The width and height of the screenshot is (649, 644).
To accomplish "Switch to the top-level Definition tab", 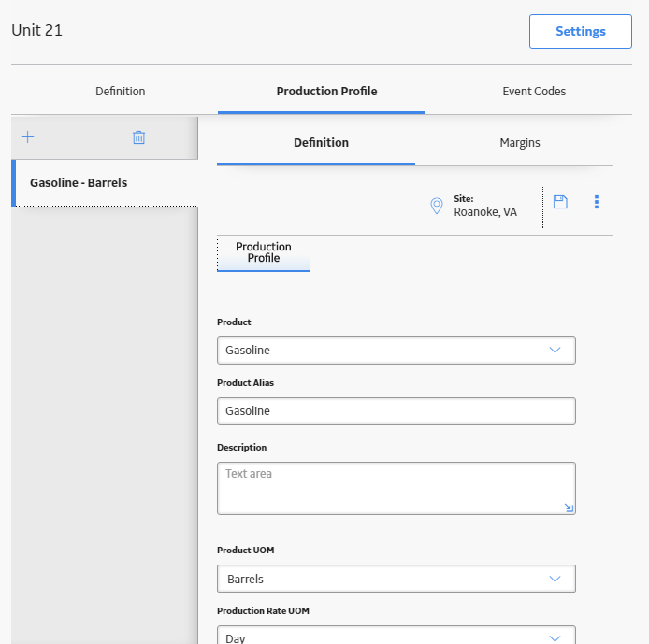I will tap(120, 92).
